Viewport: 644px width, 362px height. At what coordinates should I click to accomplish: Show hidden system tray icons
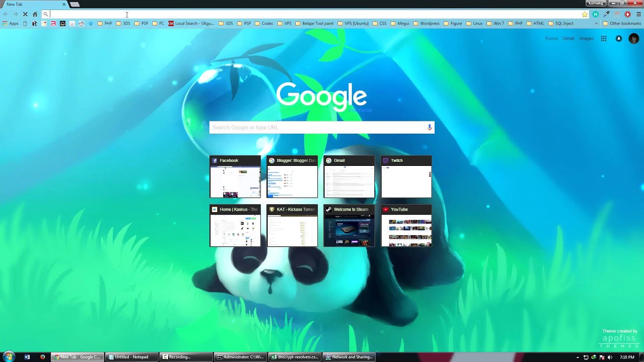(578, 357)
